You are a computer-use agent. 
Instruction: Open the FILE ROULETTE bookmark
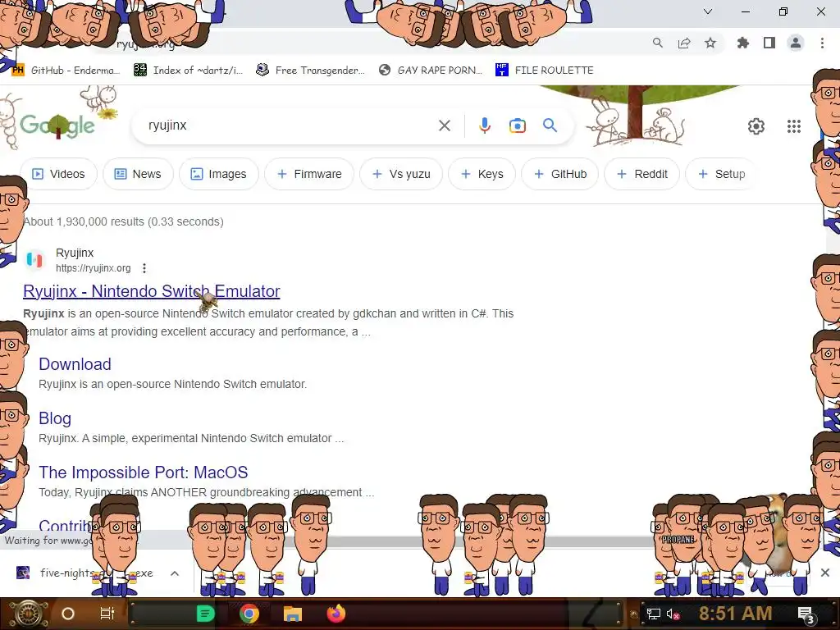545,71
